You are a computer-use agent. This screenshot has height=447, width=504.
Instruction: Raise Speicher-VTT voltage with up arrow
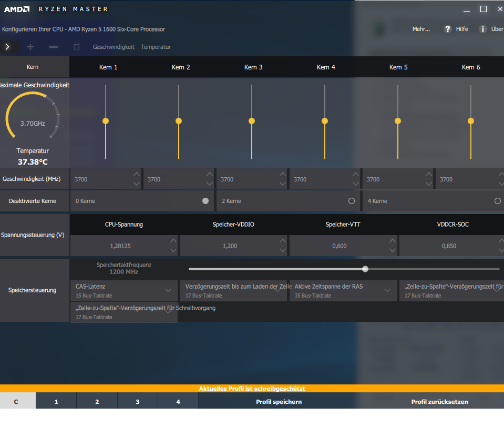point(393,240)
